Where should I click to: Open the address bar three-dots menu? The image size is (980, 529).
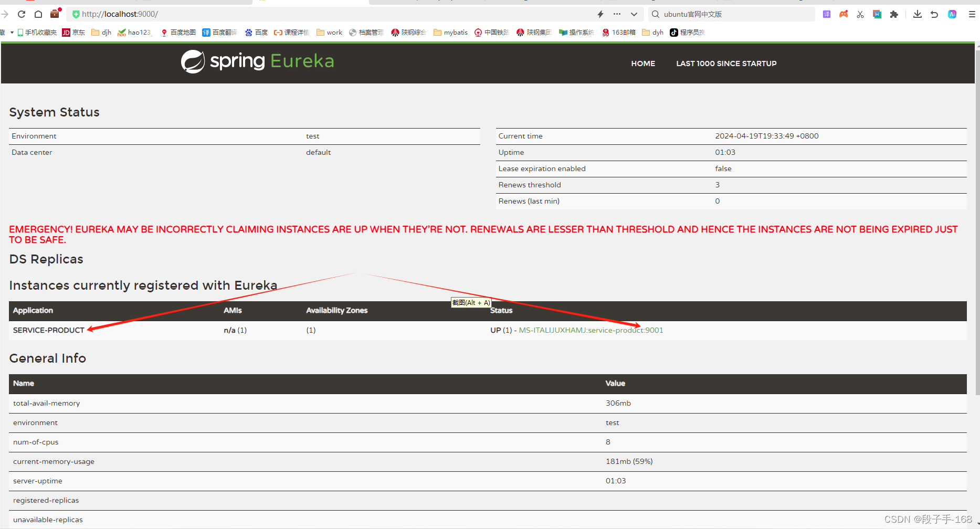(617, 14)
